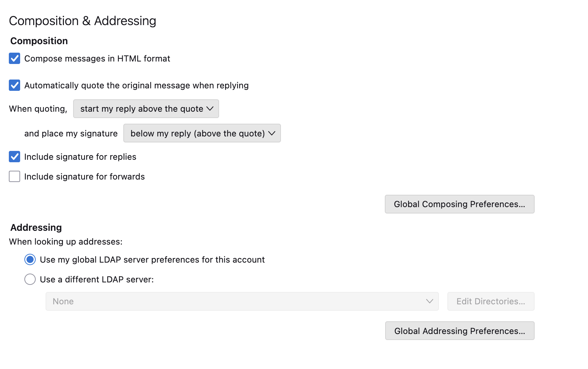588x369 pixels.
Task: Click the chevron arrow on signature placement dropdown
Action: (272, 133)
